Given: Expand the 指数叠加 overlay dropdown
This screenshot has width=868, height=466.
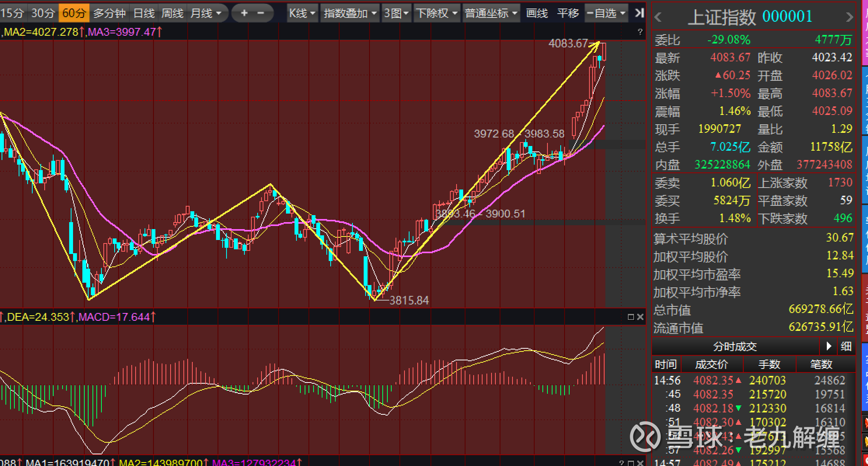Looking at the screenshot, I should [x=350, y=13].
